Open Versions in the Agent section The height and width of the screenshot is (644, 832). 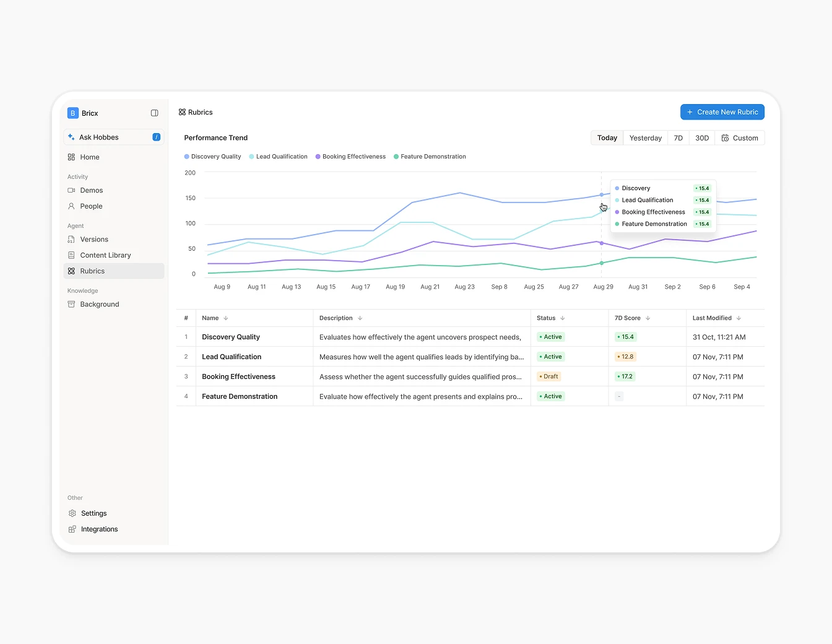point(93,239)
